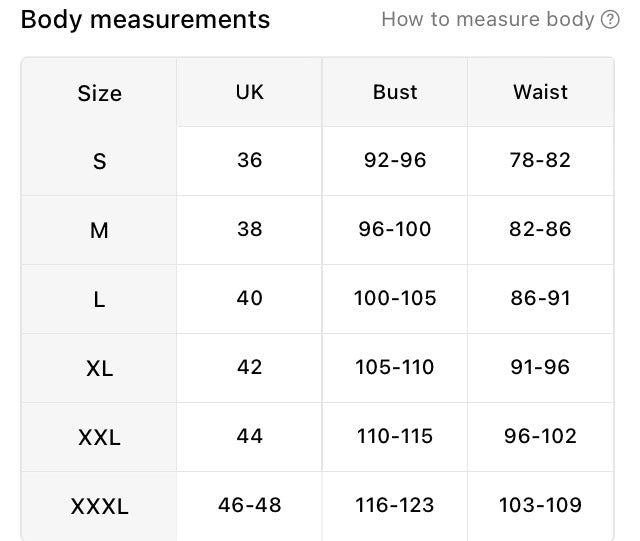The image size is (640, 541).
Task: Click the UK 36 cell
Action: click(x=249, y=160)
